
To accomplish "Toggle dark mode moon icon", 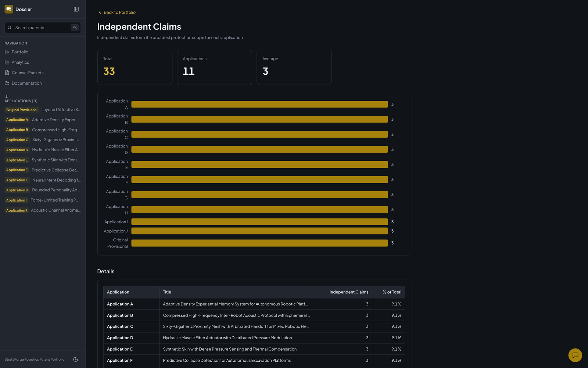I will click(x=76, y=360).
